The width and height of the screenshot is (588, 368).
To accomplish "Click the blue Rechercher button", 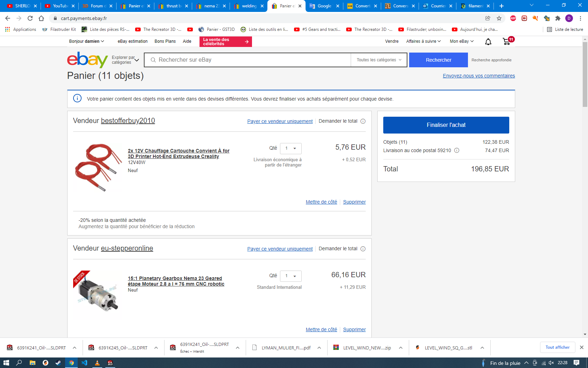I will tap(438, 60).
